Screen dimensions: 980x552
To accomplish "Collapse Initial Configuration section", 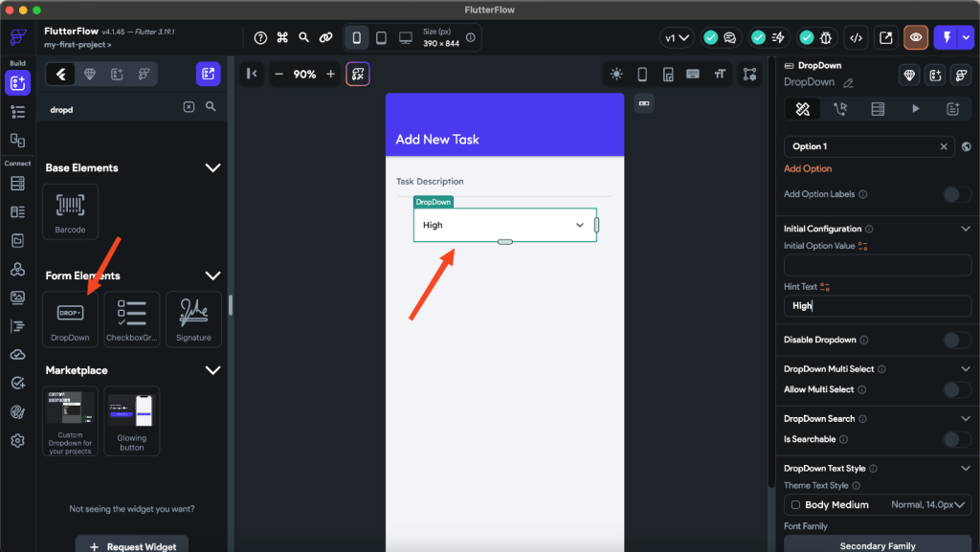I will pos(966,230).
